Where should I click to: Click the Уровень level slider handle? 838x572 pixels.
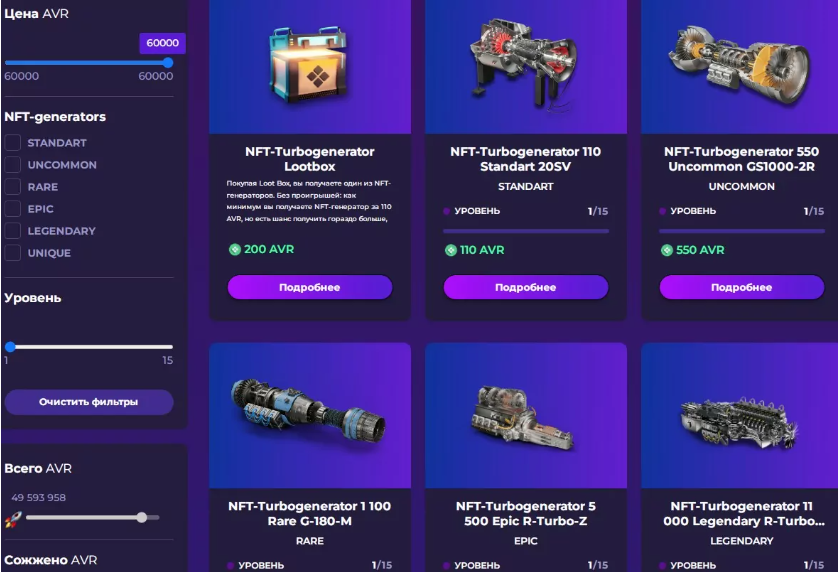(10, 347)
